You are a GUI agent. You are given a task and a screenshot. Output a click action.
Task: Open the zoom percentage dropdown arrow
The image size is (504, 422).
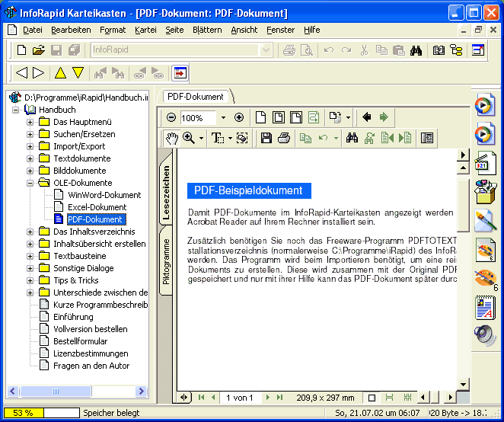pyautogui.click(x=223, y=118)
